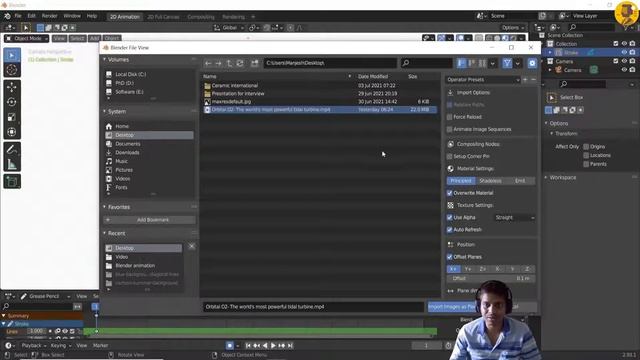Select the Move tool in toolbar
This screenshot has height=360, width=640.
tap(12, 87)
